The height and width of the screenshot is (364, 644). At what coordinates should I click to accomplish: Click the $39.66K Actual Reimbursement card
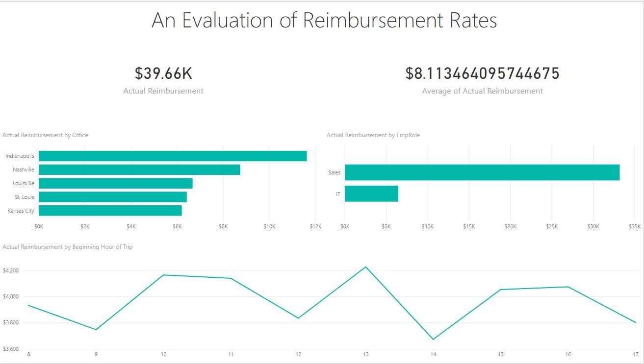coord(164,73)
